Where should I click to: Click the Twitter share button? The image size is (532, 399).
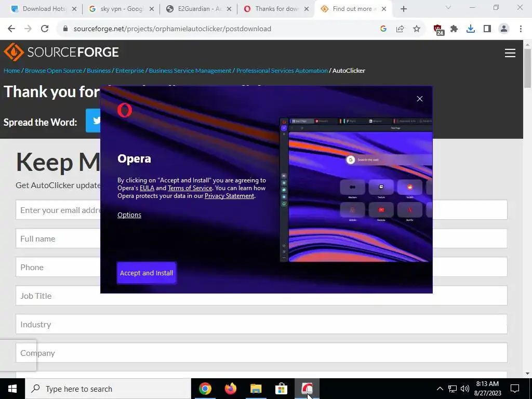point(93,121)
